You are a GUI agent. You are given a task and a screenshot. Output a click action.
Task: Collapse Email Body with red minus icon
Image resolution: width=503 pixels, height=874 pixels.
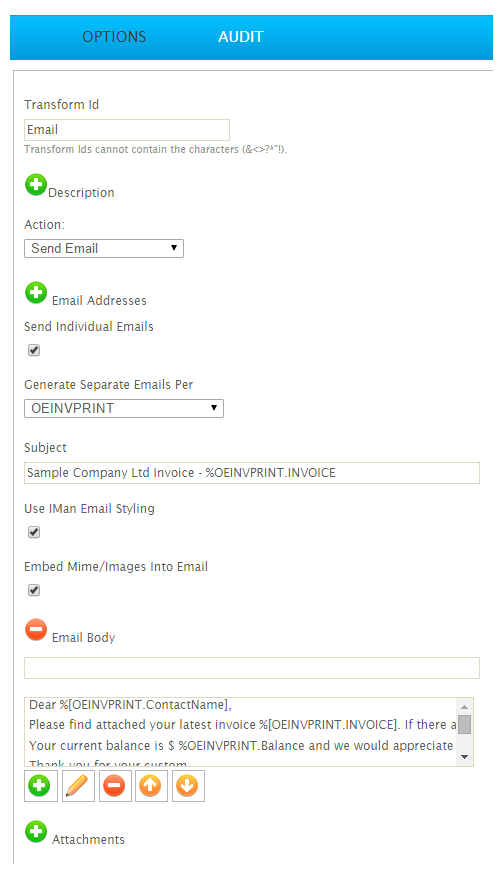[x=36, y=630]
